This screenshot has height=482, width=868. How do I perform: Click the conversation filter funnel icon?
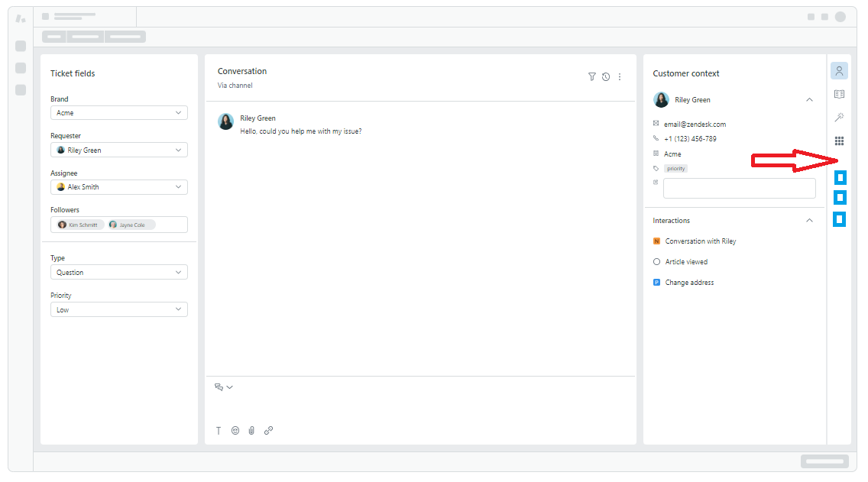pos(591,76)
